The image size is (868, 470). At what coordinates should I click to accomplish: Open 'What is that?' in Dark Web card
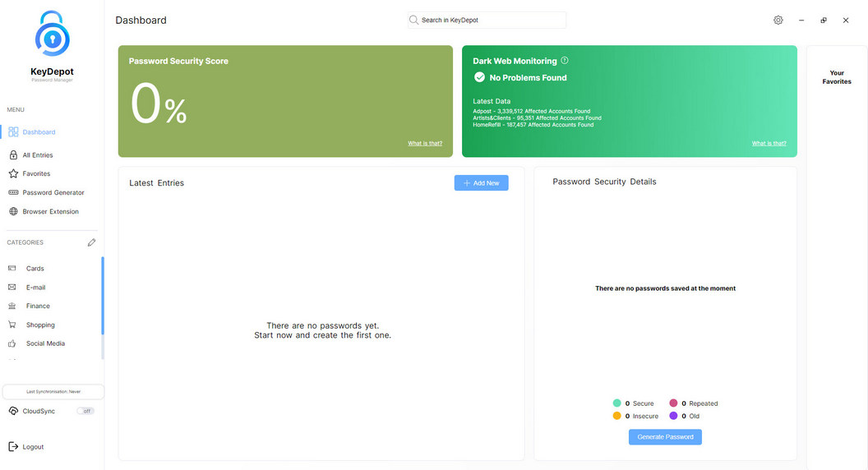769,143
